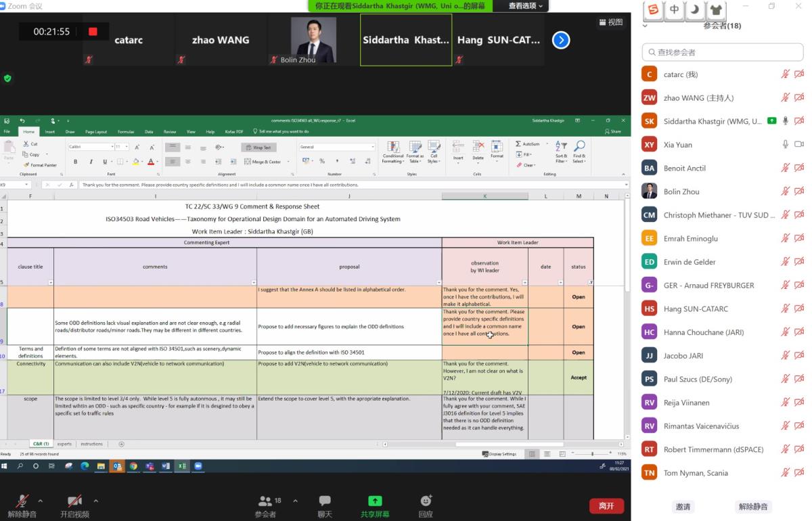The height and width of the screenshot is (521, 812).
Task: Click the Sort & Filter icon
Action: pyautogui.click(x=561, y=152)
